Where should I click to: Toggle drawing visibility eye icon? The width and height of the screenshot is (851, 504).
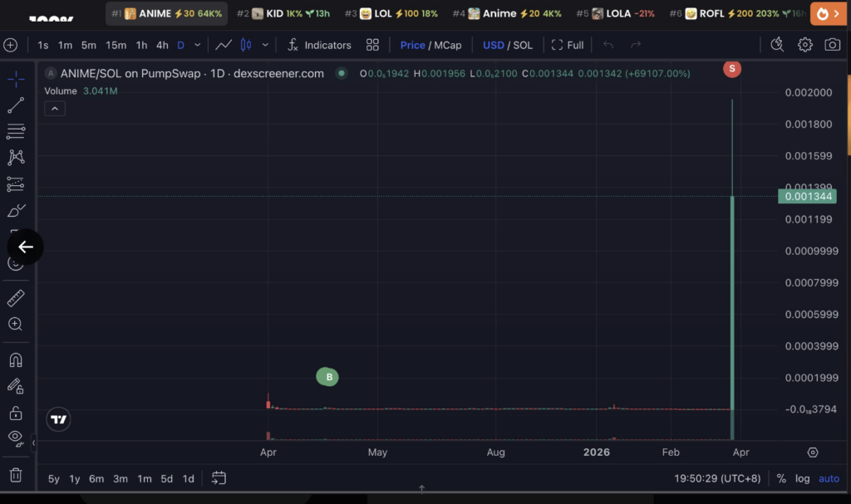click(16, 438)
